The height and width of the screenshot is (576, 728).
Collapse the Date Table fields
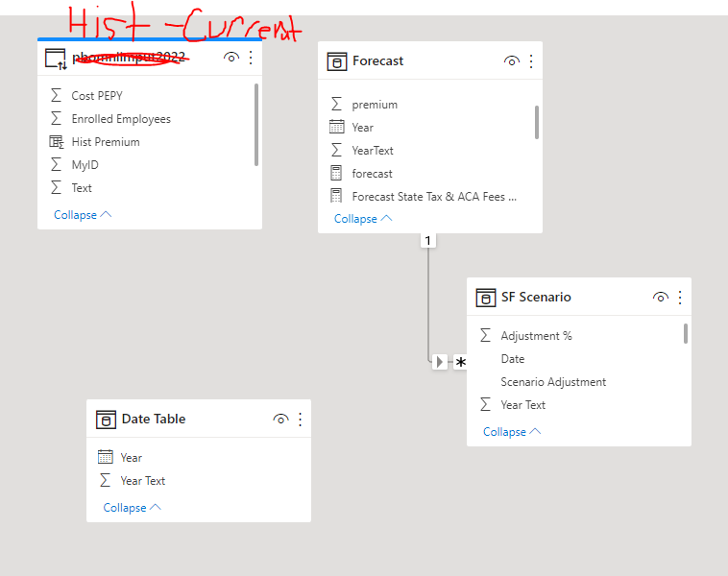pos(132,508)
